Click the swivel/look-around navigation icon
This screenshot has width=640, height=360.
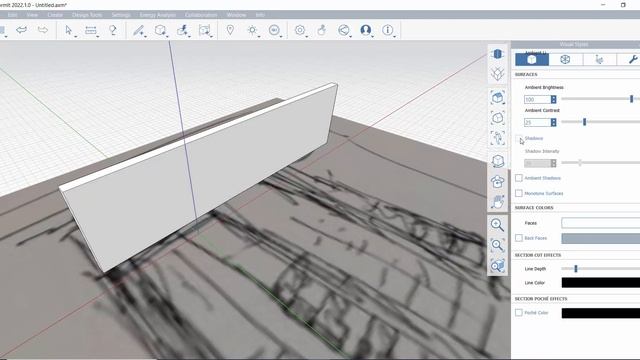[498, 181]
